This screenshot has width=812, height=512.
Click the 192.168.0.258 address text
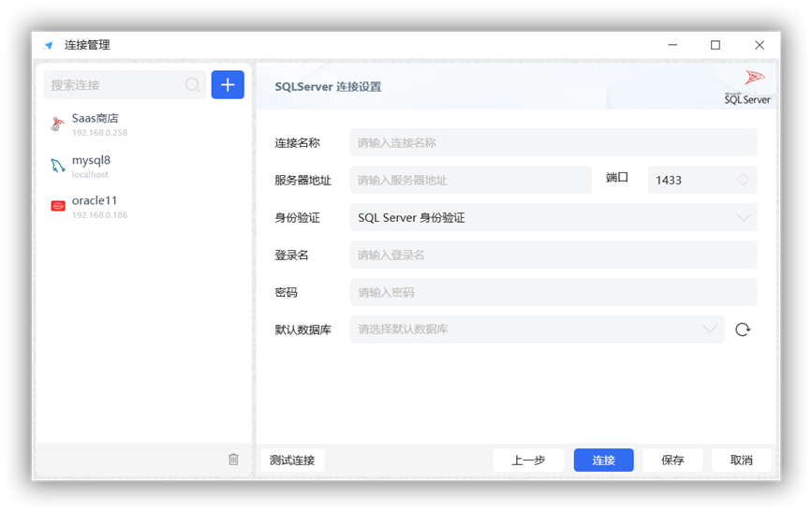(99, 133)
